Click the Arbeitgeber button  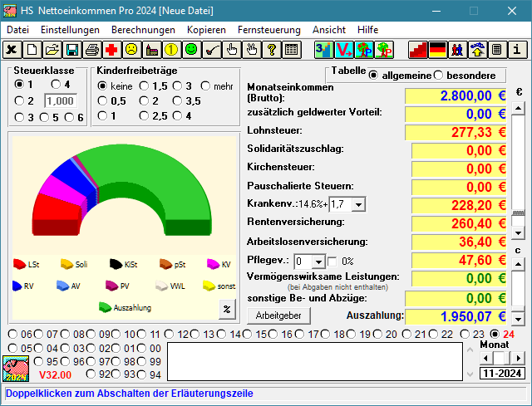(278, 316)
